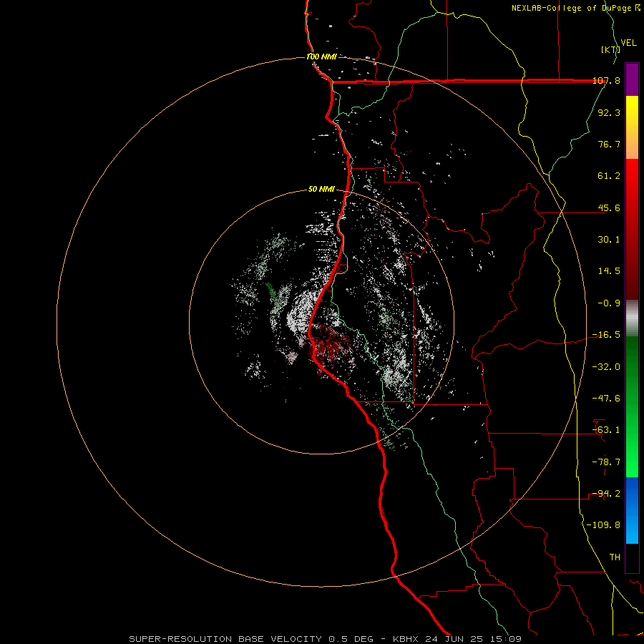Pick the green band of the velocity scale
Viewport: 644px width, 644px height.
[632, 406]
